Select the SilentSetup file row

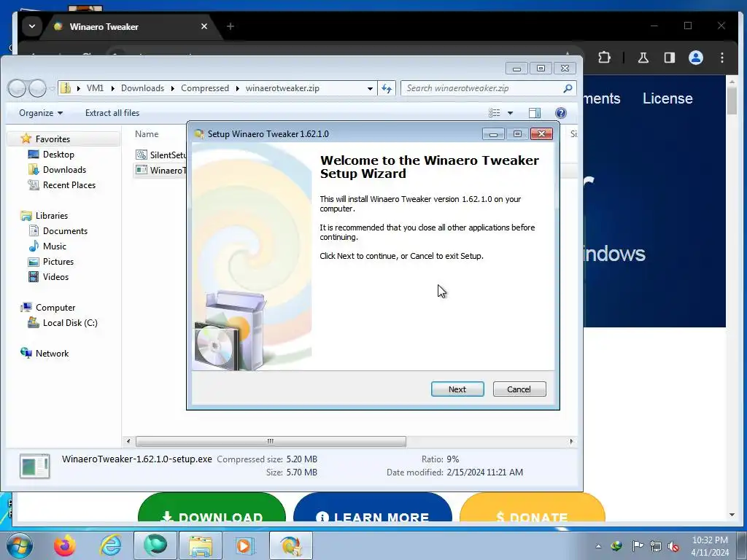click(161, 155)
